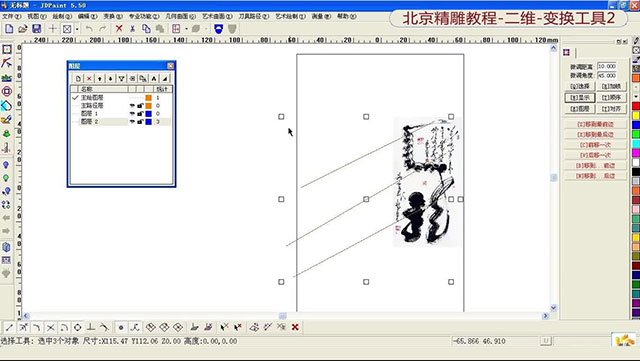640x361 pixels.
Task: Click new layer icon in layer panel
Action: tap(78, 78)
